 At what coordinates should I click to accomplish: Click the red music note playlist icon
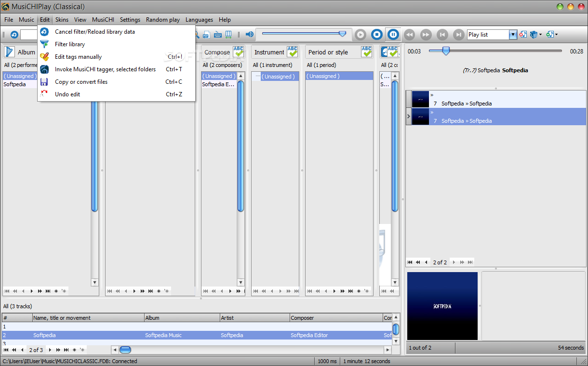tap(523, 35)
